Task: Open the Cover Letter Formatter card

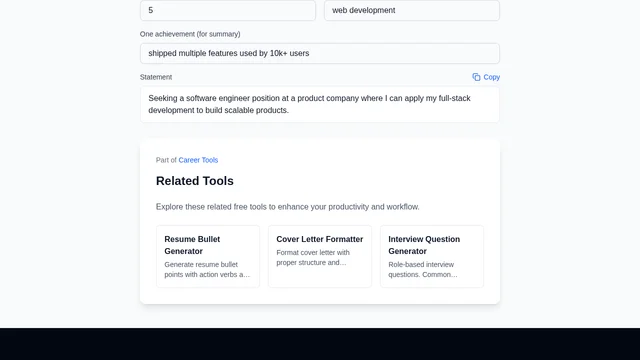Action: (320, 256)
